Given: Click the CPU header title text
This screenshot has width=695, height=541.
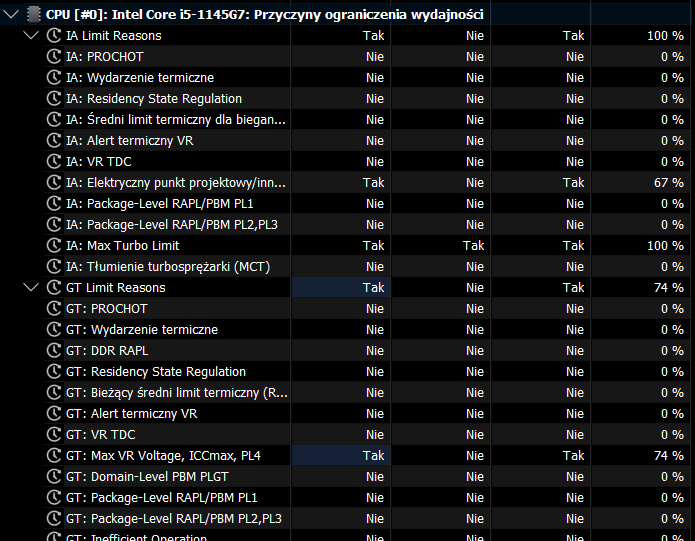Looking at the screenshot, I should pos(265,14).
